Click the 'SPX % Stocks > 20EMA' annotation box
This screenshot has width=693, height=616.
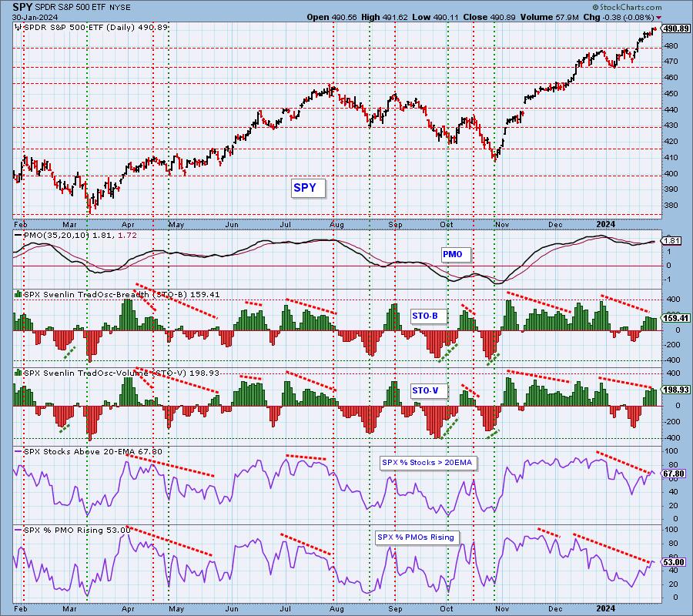pos(427,463)
